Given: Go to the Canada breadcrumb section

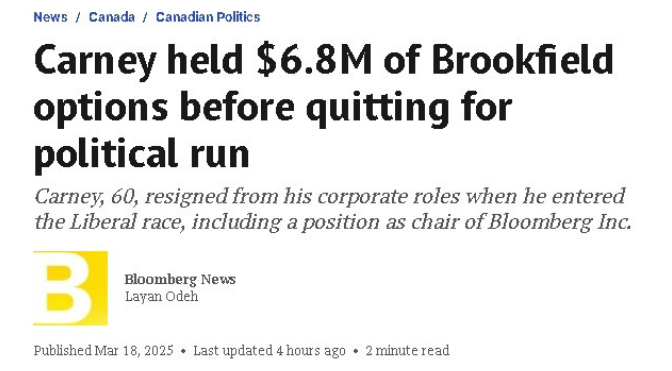Looking at the screenshot, I should (112, 17).
